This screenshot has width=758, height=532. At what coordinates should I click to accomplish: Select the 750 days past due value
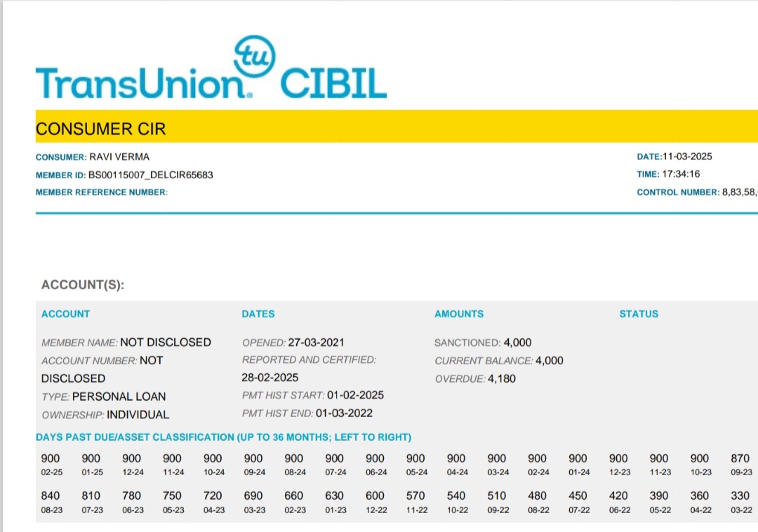pos(172,496)
